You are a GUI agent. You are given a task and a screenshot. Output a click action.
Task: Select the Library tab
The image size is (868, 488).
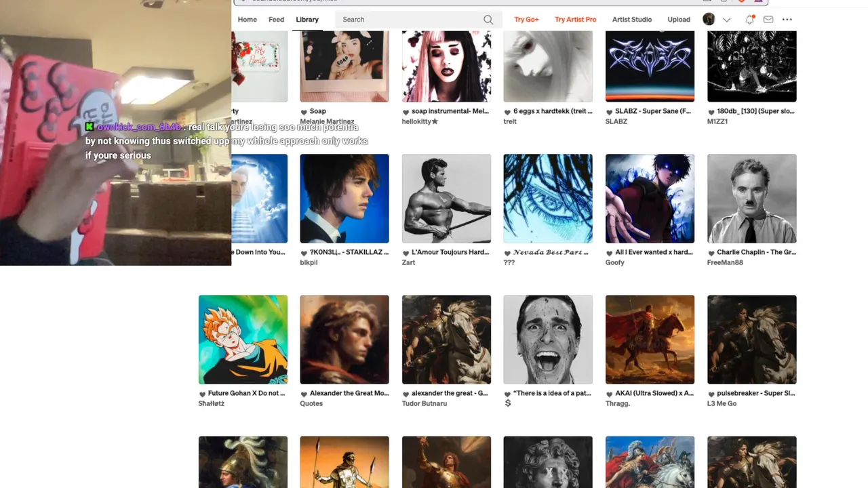coord(307,20)
